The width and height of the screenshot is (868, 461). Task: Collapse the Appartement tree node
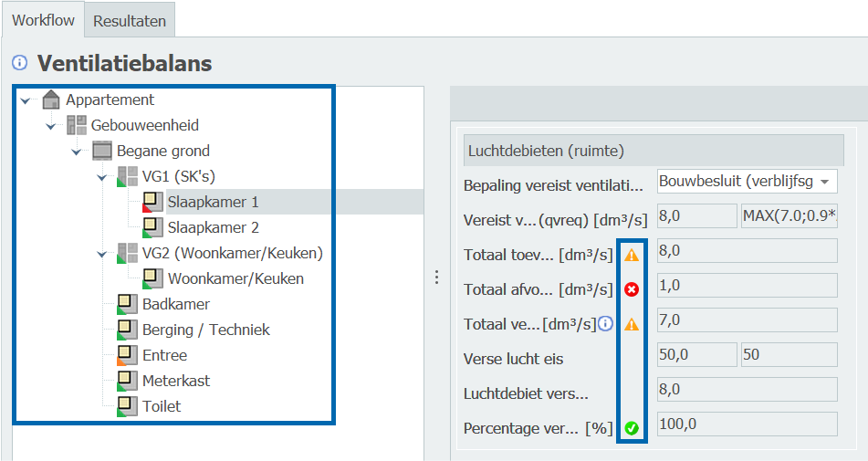(x=25, y=100)
